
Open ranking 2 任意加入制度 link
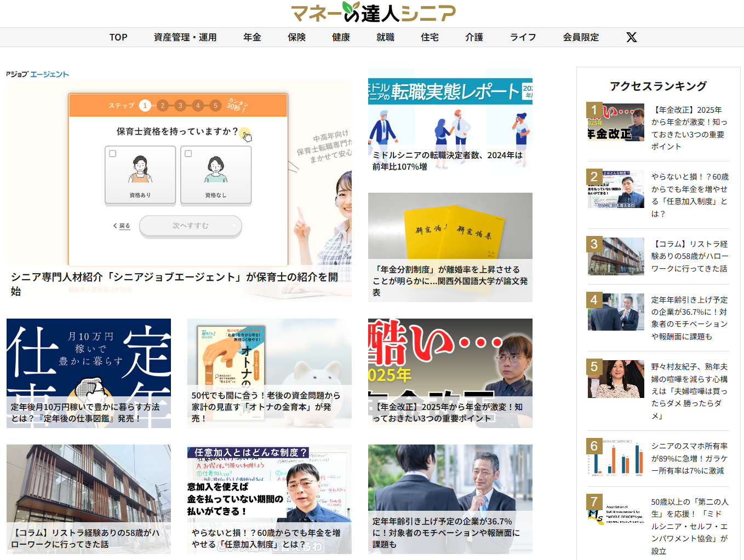[690, 195]
